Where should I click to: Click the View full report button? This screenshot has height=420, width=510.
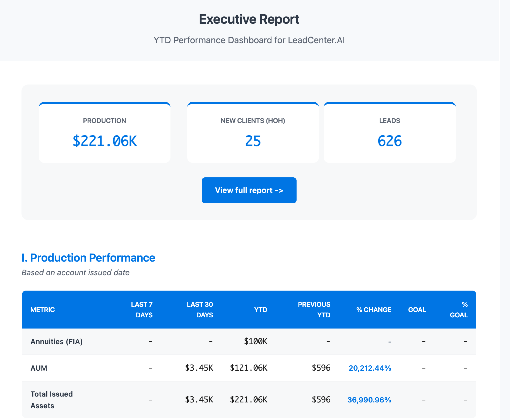click(249, 190)
